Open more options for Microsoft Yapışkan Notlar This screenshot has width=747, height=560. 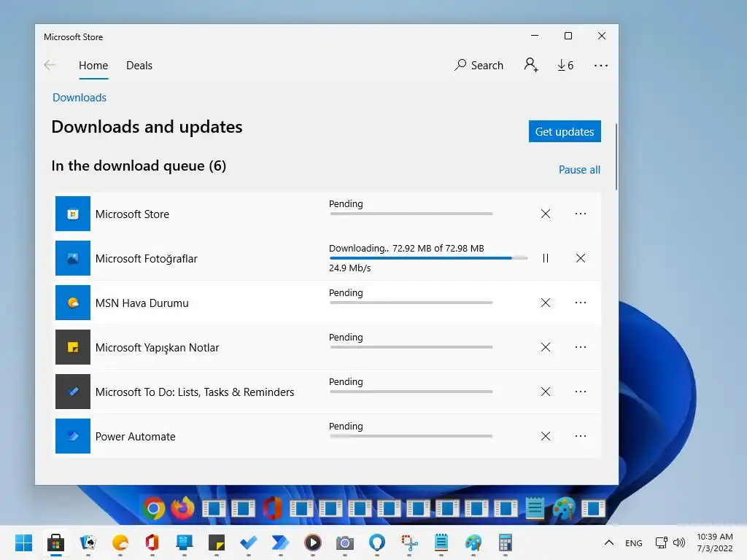pos(580,347)
